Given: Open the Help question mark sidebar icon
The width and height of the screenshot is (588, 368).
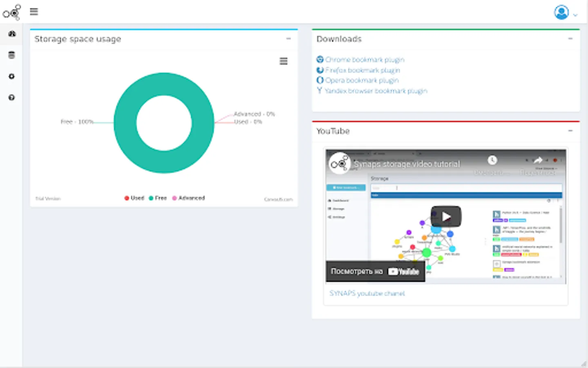Looking at the screenshot, I should click(12, 98).
